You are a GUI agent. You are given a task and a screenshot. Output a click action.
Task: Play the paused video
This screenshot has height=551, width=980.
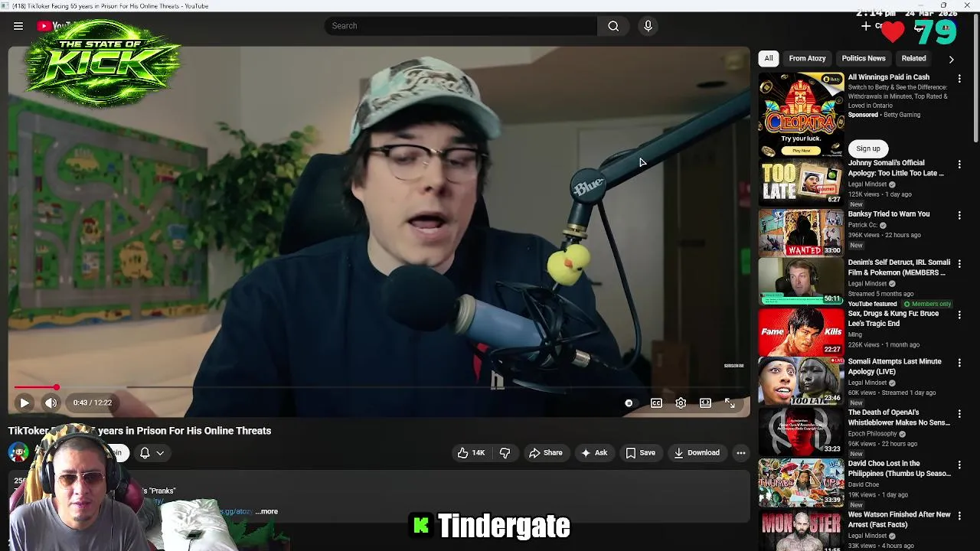[24, 403]
